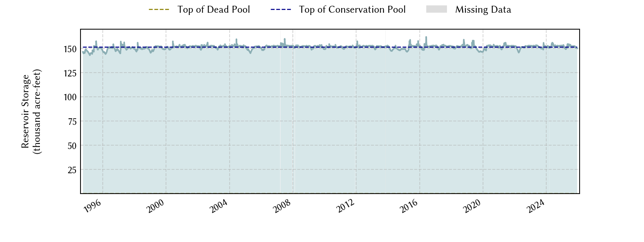The image size is (644, 242).
Task: Select the 100 y-axis tick label
Action: point(70,97)
